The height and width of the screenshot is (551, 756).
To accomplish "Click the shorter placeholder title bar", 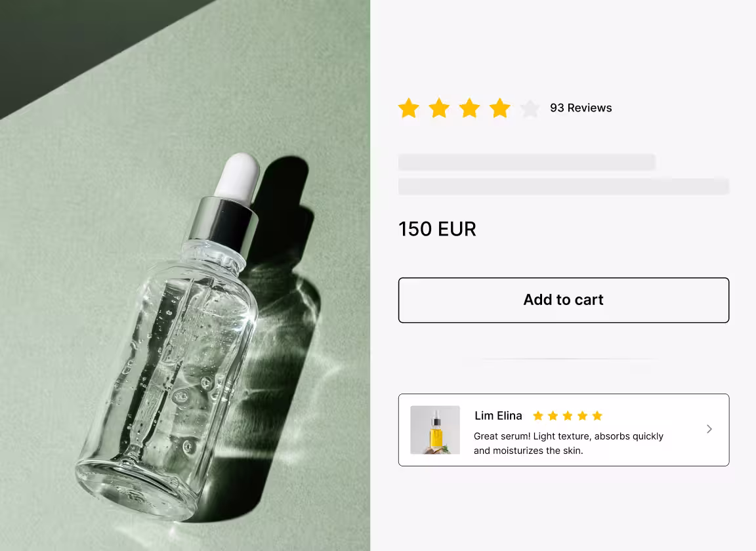I will click(526, 163).
